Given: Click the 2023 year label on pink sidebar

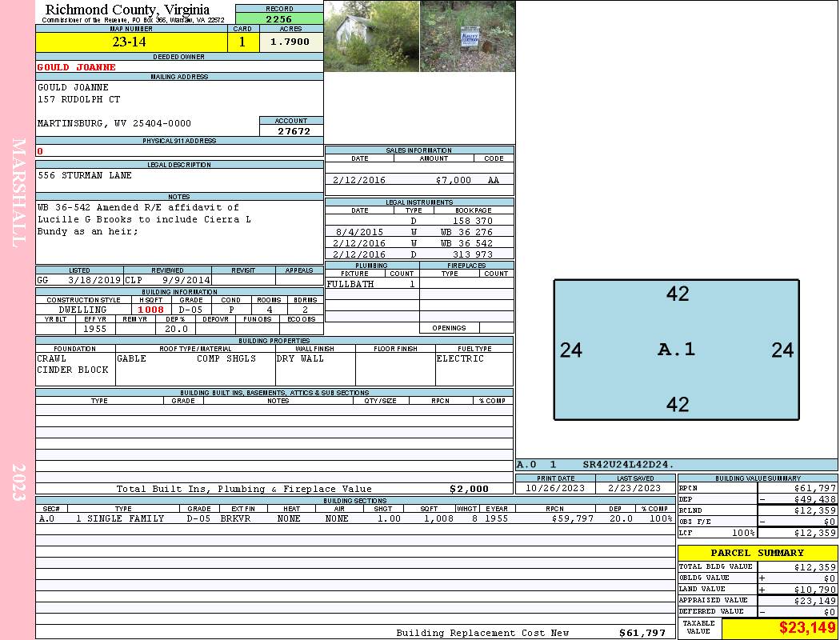Looking at the screenshot, I should (18, 482).
